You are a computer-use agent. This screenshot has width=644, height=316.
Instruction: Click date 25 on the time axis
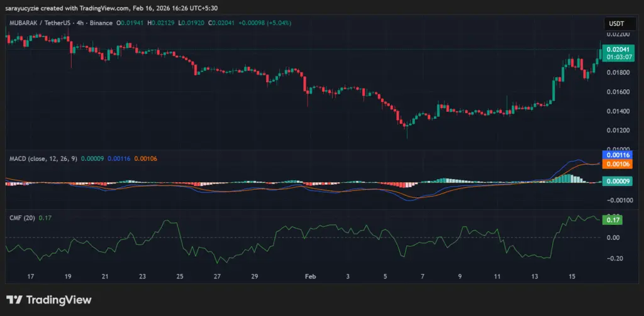(x=180, y=276)
